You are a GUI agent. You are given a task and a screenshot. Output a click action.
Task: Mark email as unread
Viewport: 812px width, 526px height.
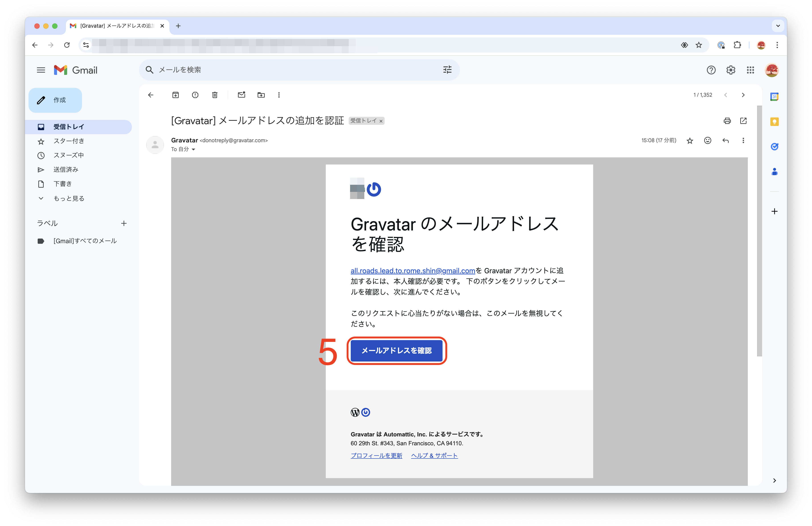click(242, 95)
